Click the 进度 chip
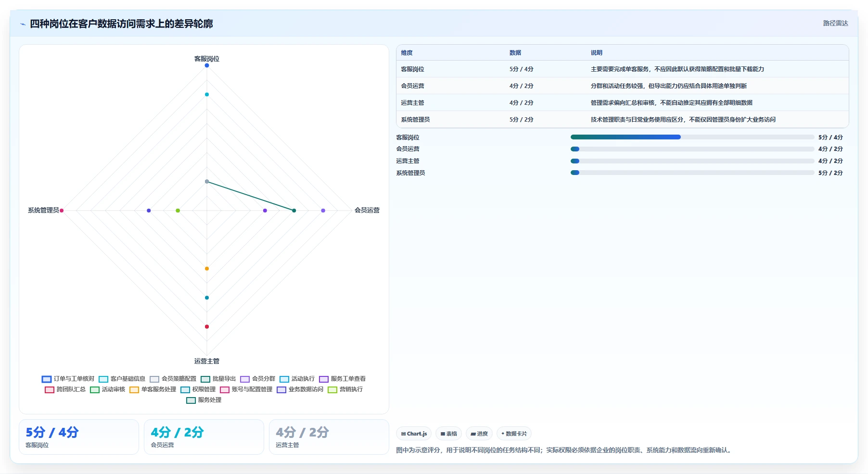This screenshot has height=474, width=868. coord(479,434)
